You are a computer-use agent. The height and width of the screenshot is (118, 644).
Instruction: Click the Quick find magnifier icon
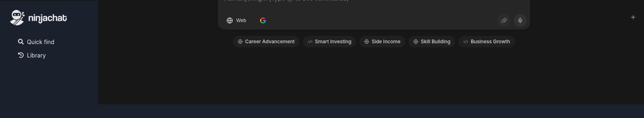(20, 42)
